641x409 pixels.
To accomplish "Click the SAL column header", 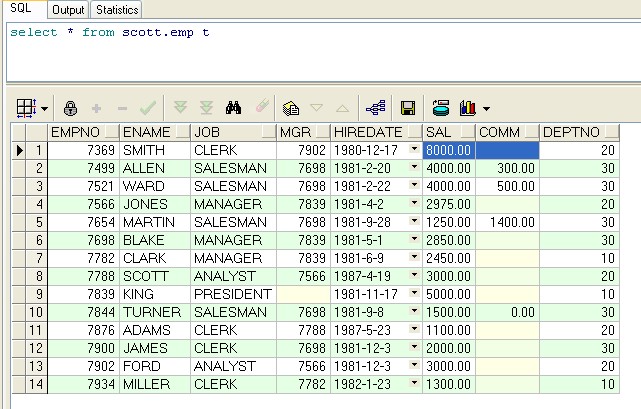I will [x=449, y=132].
